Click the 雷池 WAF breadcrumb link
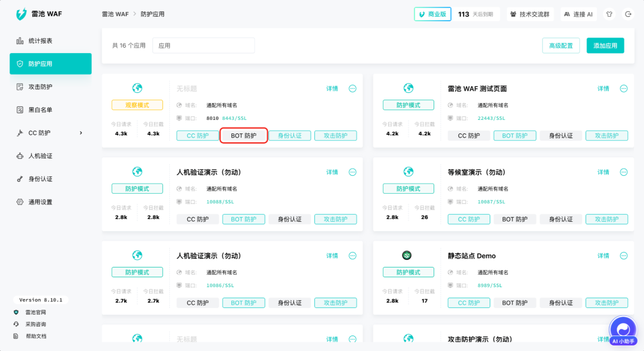The height and width of the screenshot is (351, 644). point(115,14)
